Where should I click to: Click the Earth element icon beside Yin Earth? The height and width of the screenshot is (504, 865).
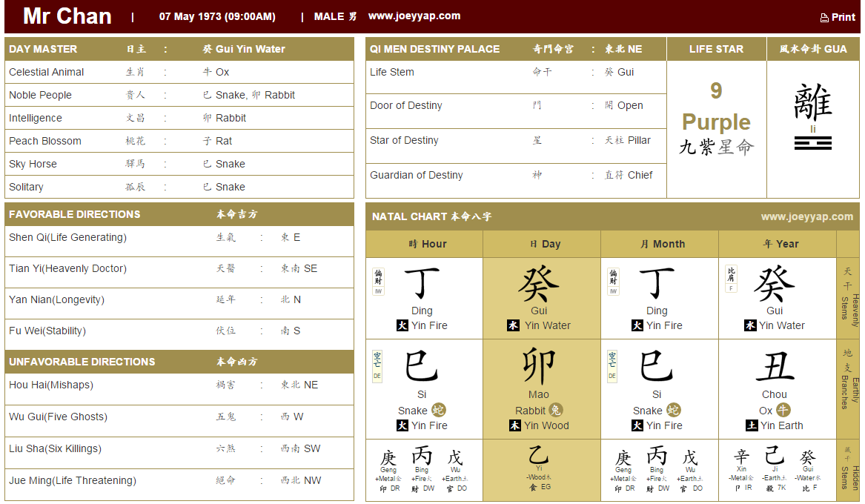point(751,425)
